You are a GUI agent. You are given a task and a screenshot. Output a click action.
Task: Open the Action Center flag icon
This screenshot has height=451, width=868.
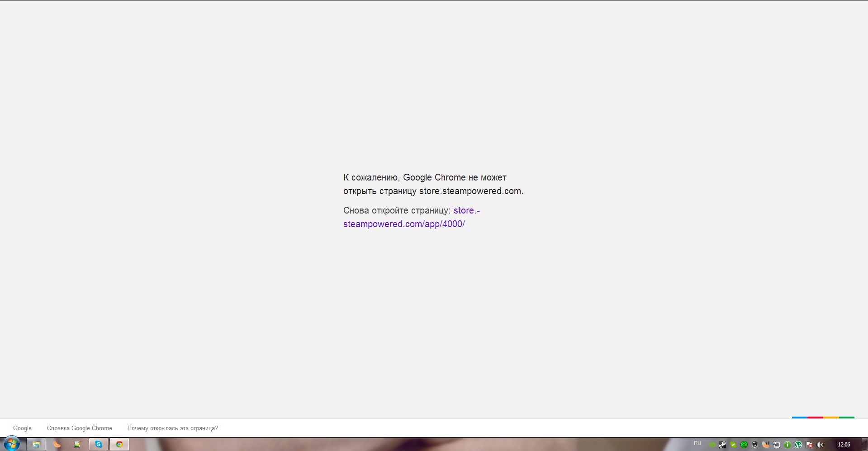coord(809,445)
